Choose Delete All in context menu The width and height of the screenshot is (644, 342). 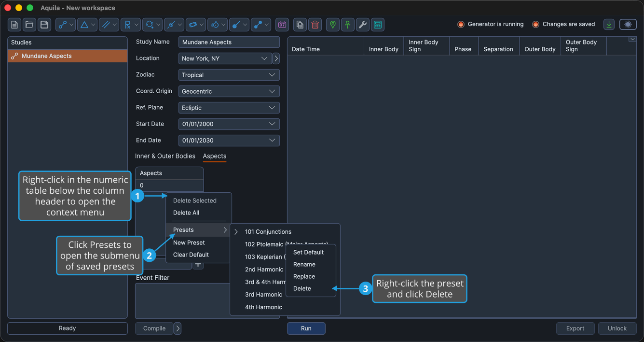point(186,213)
